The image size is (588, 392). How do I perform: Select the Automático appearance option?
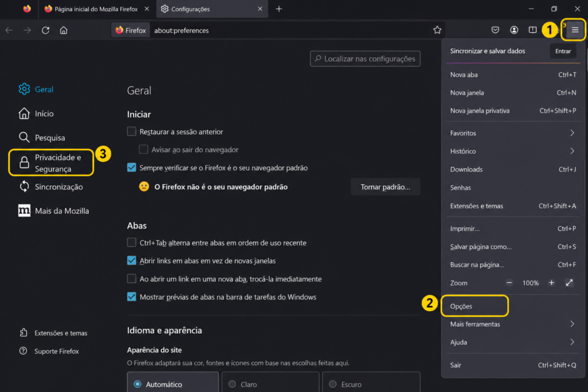point(173,382)
